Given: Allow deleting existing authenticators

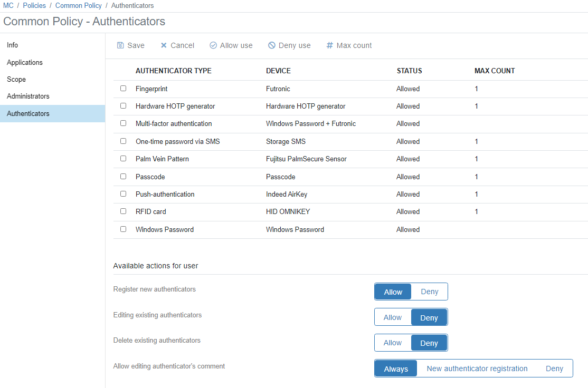Looking at the screenshot, I should click(x=393, y=343).
